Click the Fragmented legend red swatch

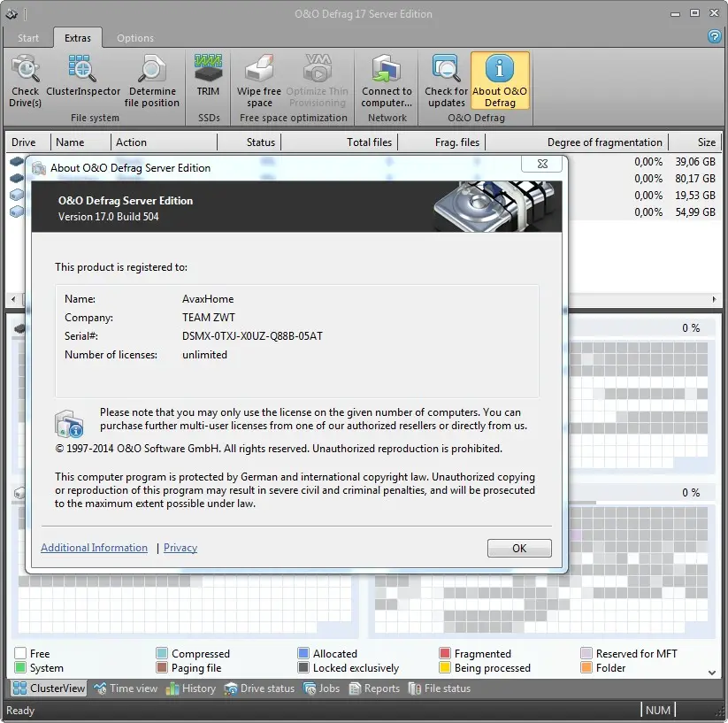(445, 653)
